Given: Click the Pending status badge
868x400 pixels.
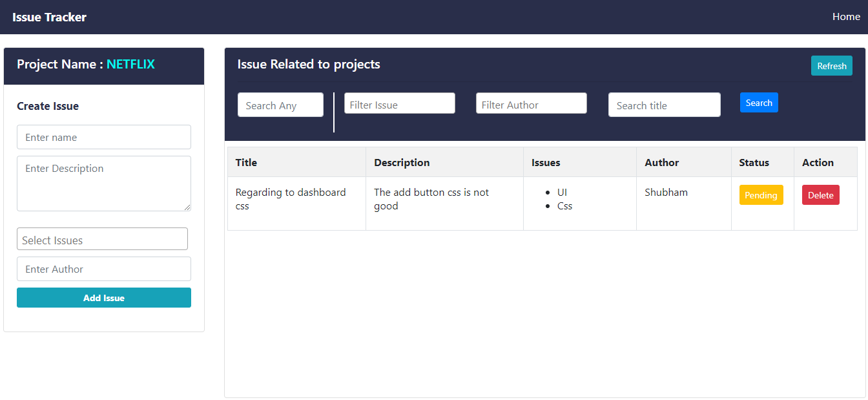Looking at the screenshot, I should pyautogui.click(x=761, y=195).
